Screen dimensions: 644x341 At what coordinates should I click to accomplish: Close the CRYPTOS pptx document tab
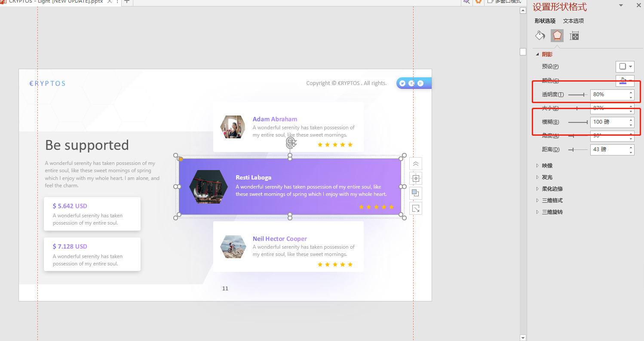[x=110, y=2]
